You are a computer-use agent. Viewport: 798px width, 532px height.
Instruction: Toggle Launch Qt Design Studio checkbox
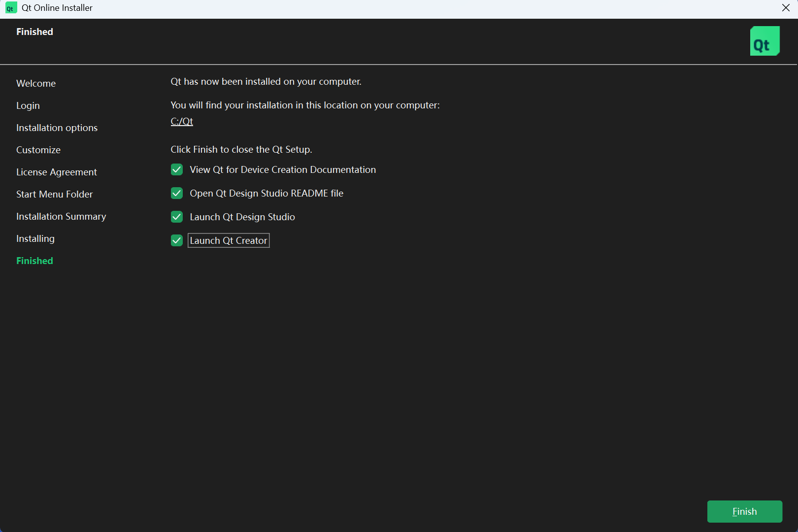pos(177,217)
